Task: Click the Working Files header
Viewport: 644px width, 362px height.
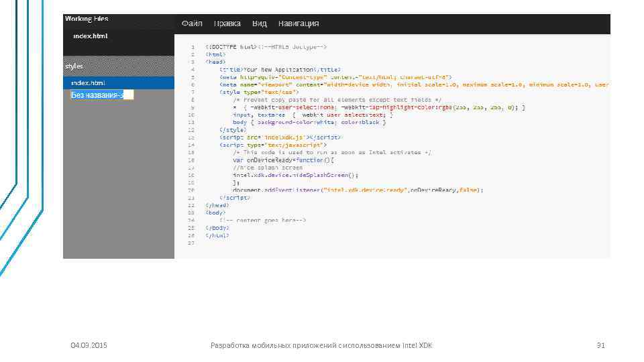Action: pyautogui.click(x=87, y=19)
